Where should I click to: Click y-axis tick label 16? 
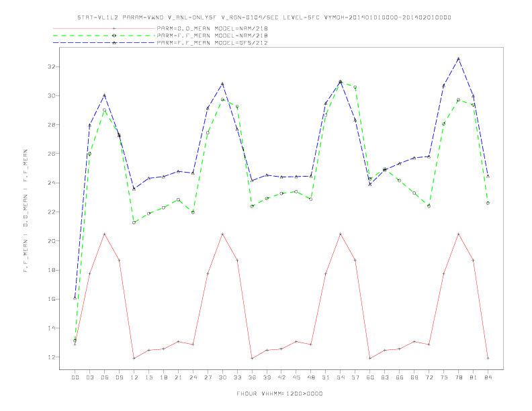tap(51, 299)
